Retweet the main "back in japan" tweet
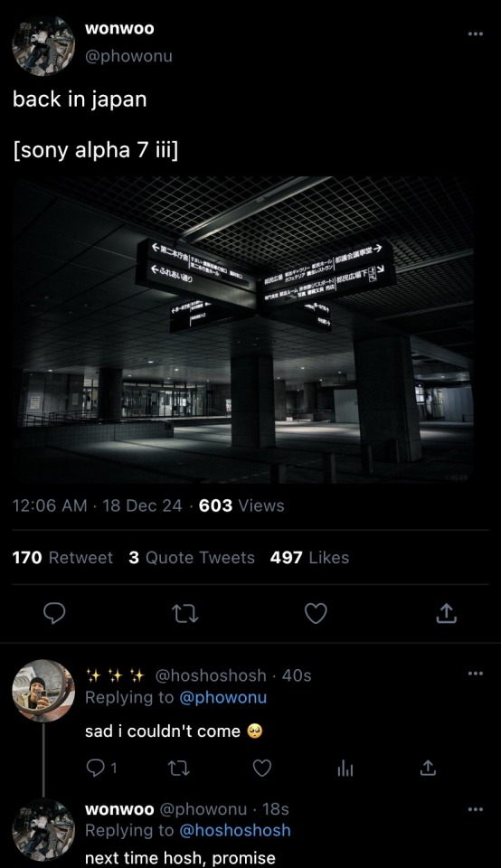501x868 pixels. [x=184, y=613]
